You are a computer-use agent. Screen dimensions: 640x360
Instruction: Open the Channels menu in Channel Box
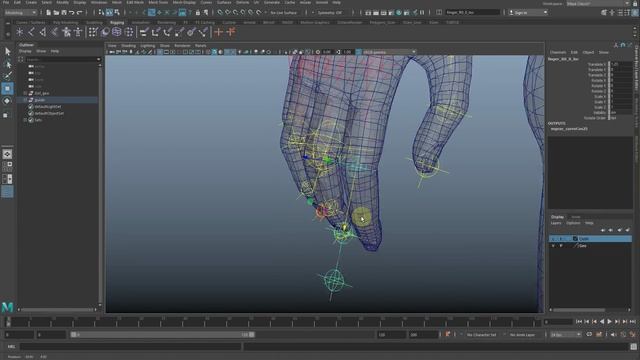tap(558, 52)
